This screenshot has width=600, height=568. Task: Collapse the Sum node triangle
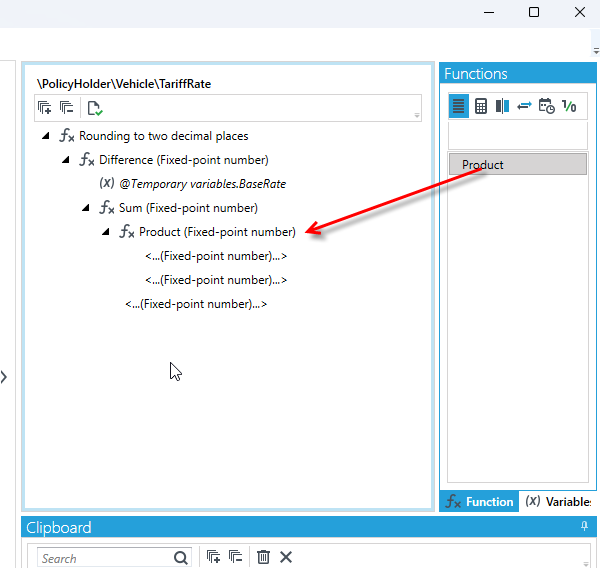(86, 208)
